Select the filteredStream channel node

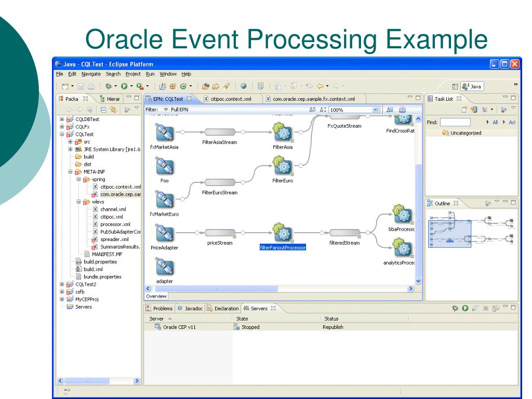point(345,232)
